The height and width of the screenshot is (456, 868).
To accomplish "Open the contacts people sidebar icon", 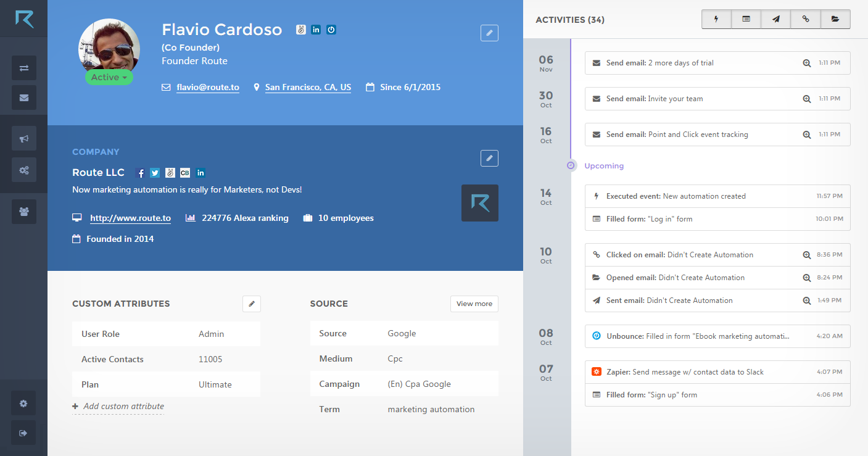I will click(24, 212).
